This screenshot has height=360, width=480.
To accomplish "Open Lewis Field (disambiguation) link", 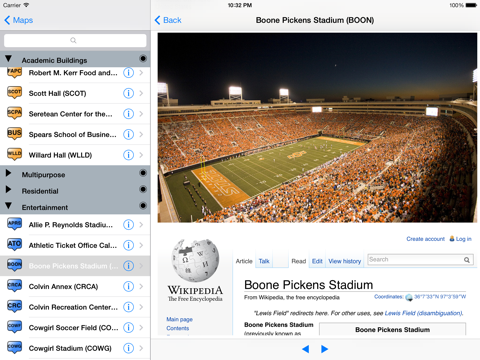I will coord(423,313).
